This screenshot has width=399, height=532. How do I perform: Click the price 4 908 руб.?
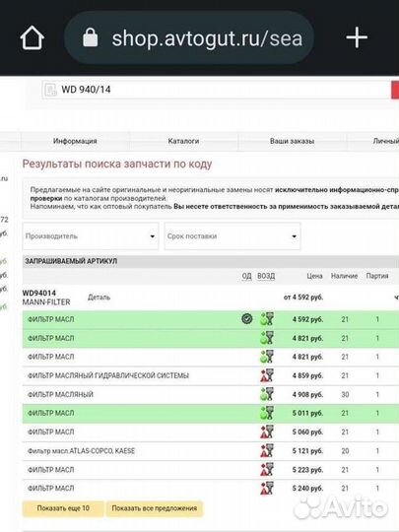click(307, 395)
